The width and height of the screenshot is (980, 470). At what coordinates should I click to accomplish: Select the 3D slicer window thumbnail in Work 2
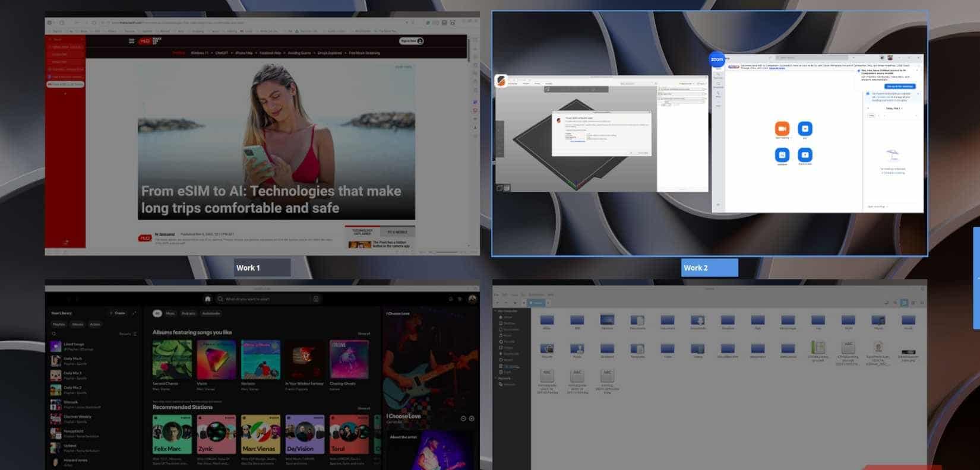(601, 134)
